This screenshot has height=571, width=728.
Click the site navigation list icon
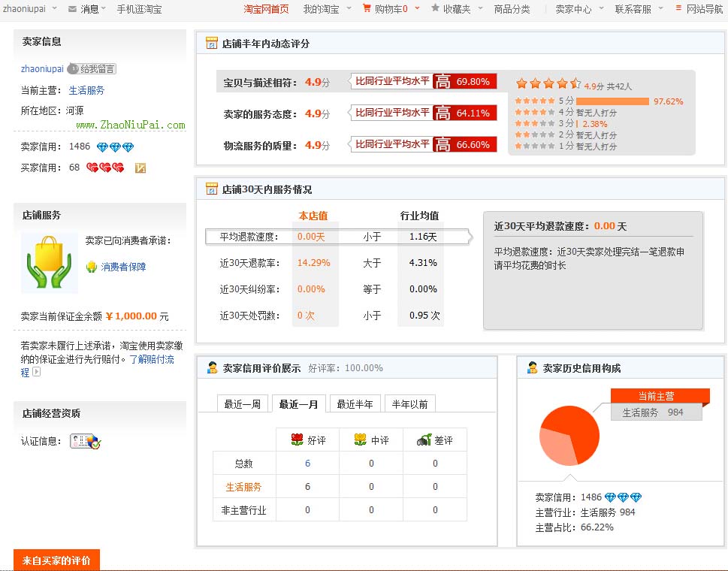pyautogui.click(x=678, y=8)
